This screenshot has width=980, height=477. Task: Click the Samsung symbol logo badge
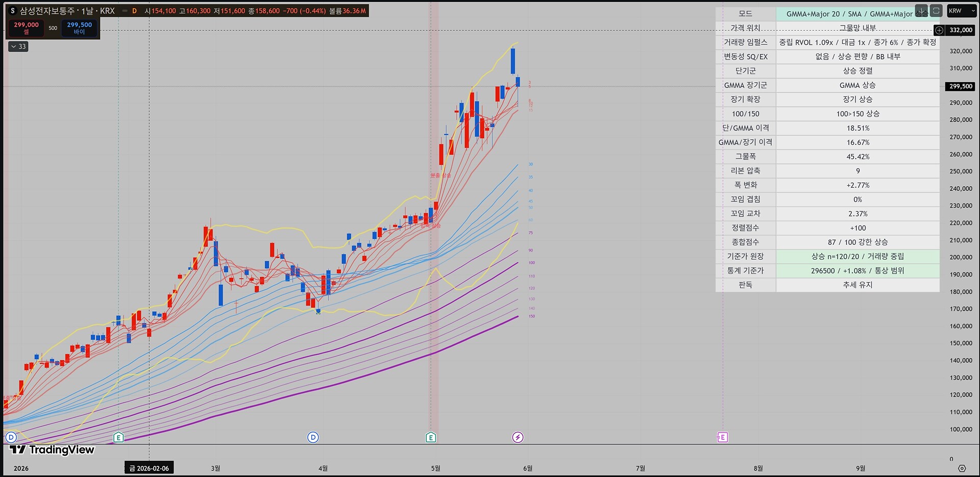coord(13,11)
